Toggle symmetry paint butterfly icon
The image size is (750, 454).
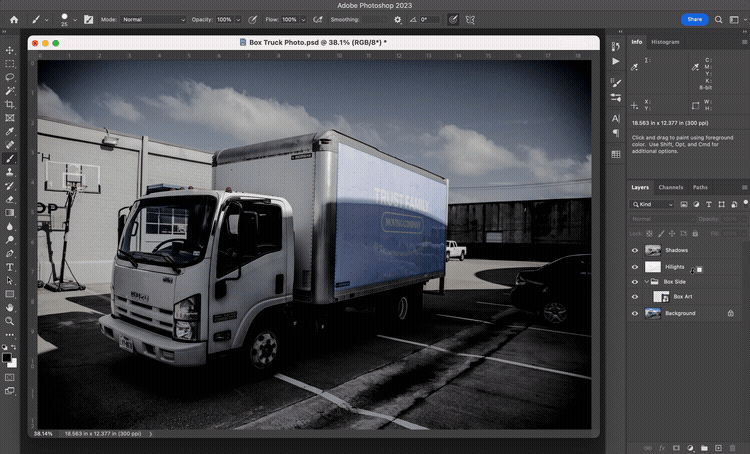[470, 20]
